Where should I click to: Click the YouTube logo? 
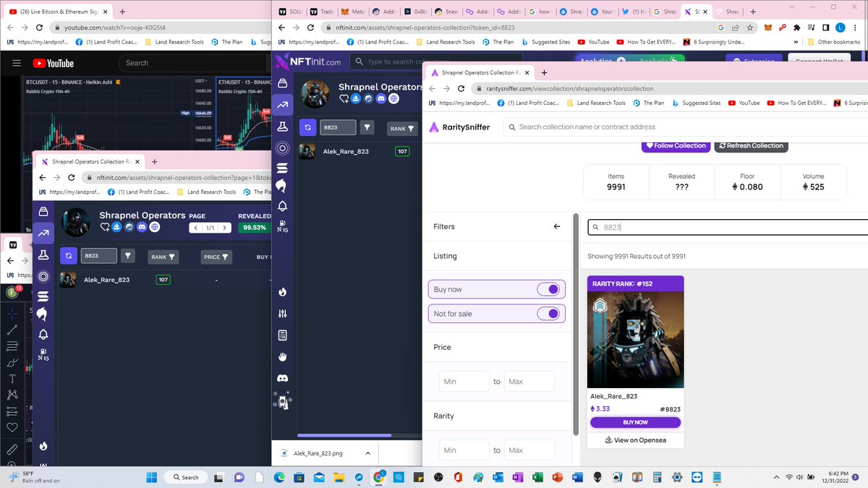click(x=55, y=64)
